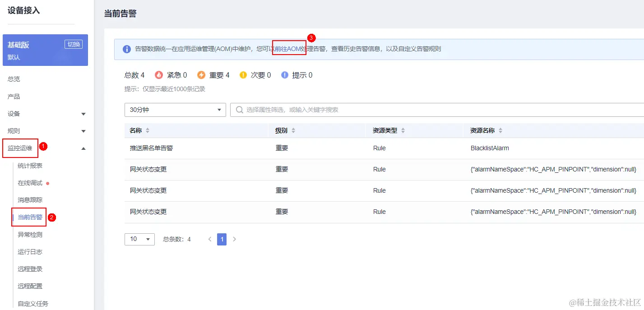This screenshot has height=310, width=644.
Task: Click the 切换 button on 基础版 card
Action: coord(74,44)
